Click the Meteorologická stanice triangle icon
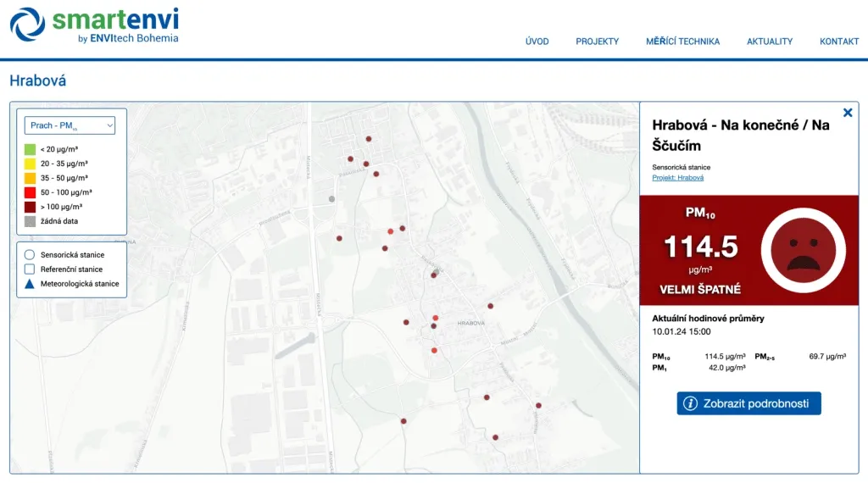 click(x=29, y=284)
